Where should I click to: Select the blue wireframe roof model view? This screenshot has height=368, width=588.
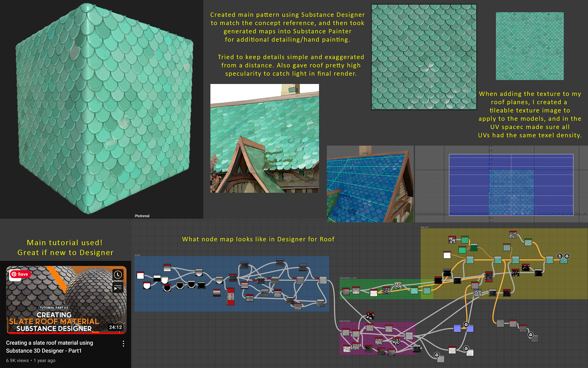click(x=370, y=184)
